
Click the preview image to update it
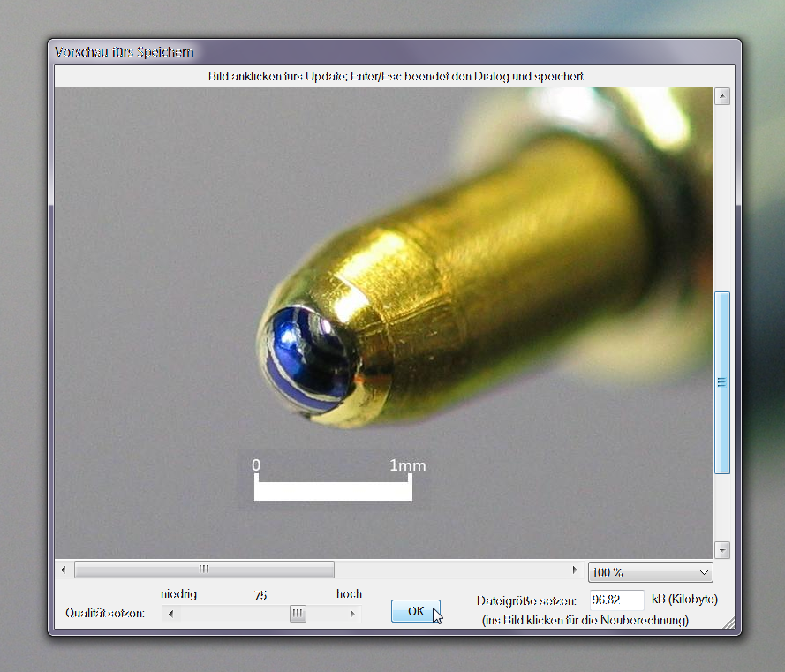383,322
